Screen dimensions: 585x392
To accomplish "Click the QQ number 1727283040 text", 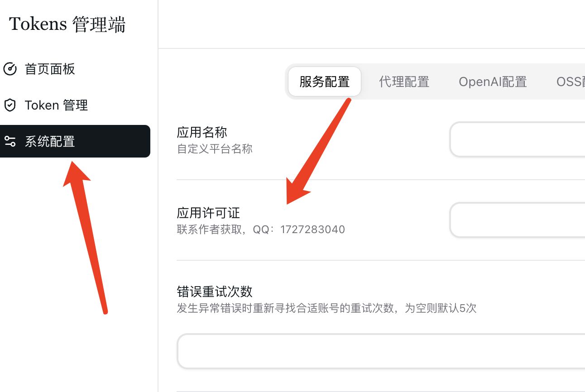I will (x=312, y=229).
